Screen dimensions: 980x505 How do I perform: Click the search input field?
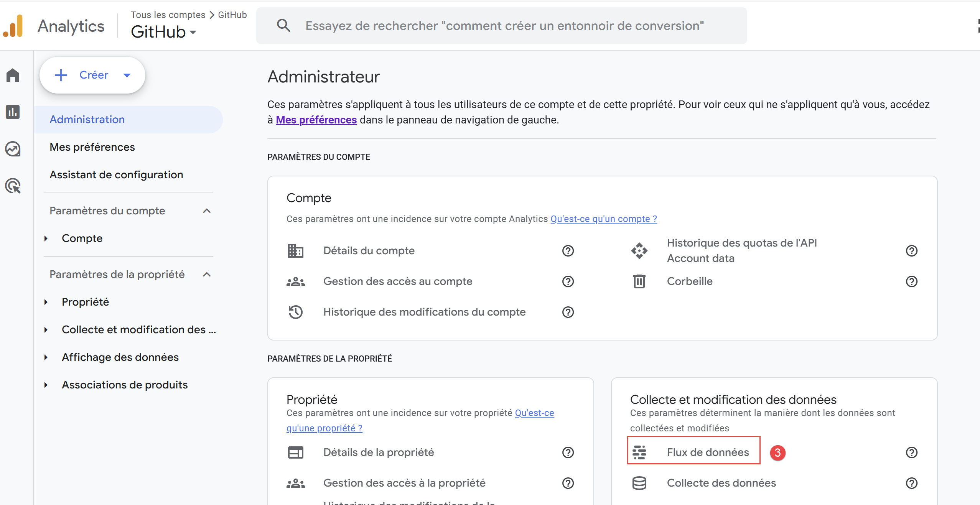pyautogui.click(x=504, y=26)
